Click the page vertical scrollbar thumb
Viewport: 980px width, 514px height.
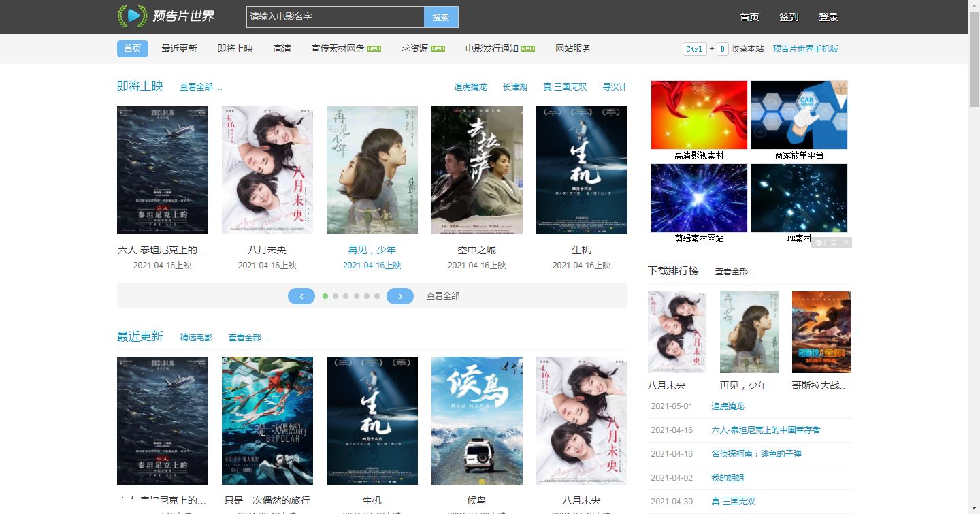(x=974, y=58)
